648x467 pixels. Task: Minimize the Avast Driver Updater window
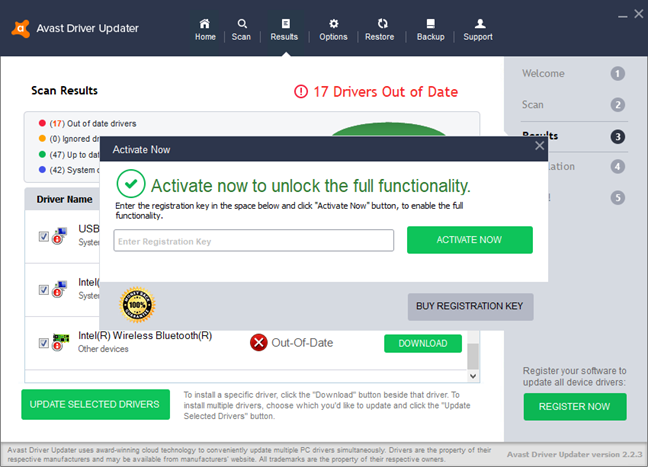(x=623, y=17)
